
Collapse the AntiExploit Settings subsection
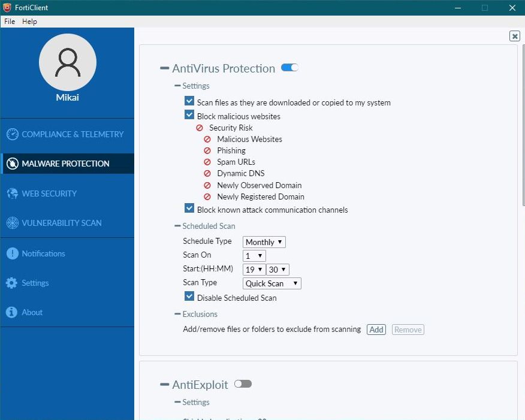click(x=177, y=402)
